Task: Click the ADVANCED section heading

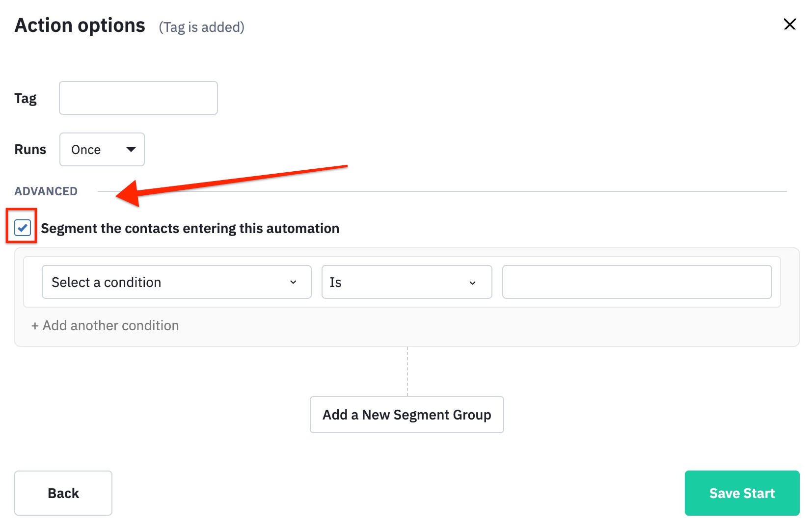Action: (x=46, y=191)
